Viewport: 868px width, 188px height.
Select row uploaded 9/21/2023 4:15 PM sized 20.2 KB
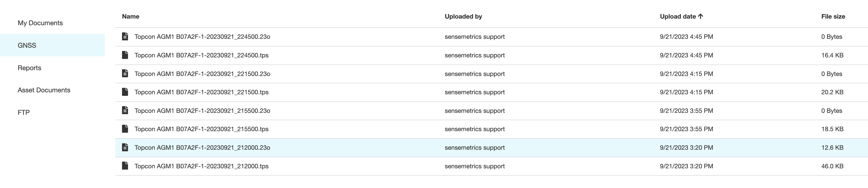[492, 92]
